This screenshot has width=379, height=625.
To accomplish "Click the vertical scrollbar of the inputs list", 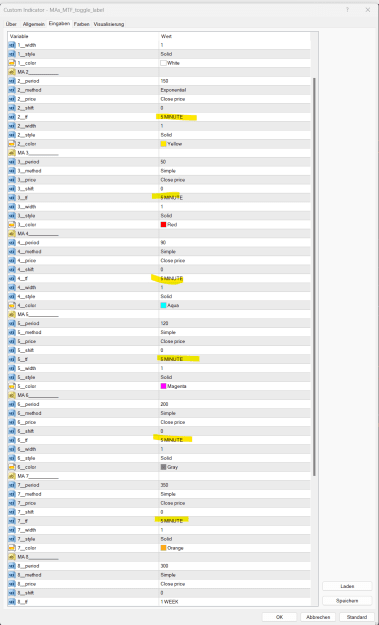I will [x=314, y=277].
